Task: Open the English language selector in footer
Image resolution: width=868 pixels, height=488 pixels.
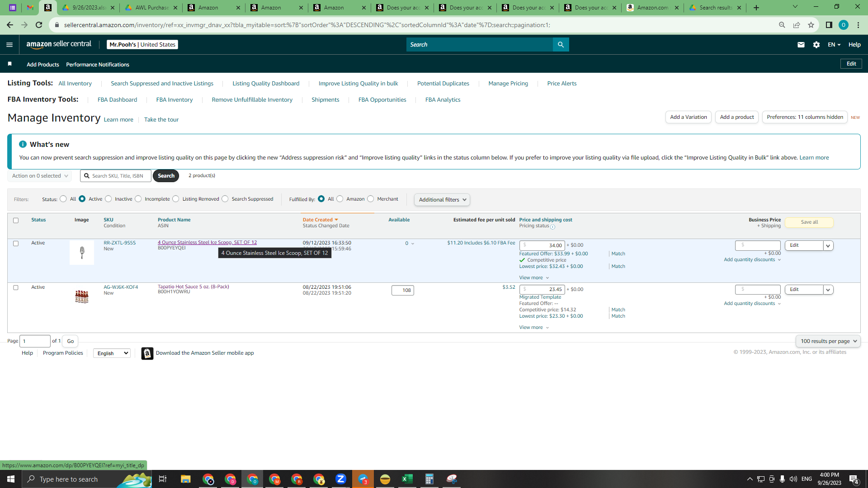Action: 112,353
